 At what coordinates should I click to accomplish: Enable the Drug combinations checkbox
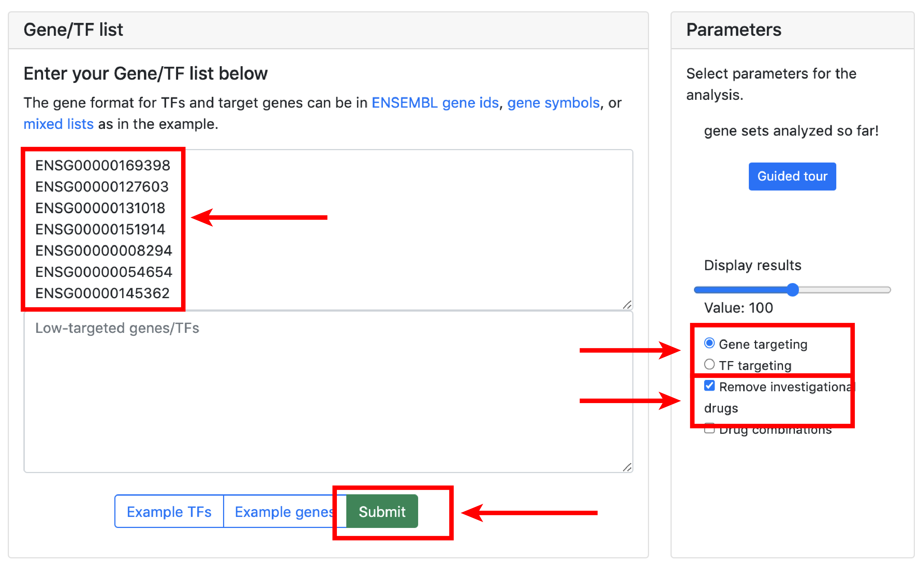coord(709,429)
